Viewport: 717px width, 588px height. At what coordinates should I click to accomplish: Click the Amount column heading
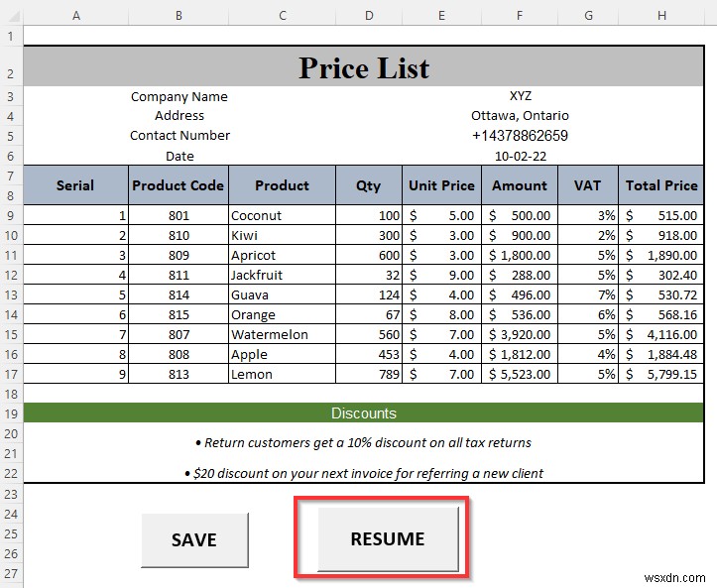point(520,185)
